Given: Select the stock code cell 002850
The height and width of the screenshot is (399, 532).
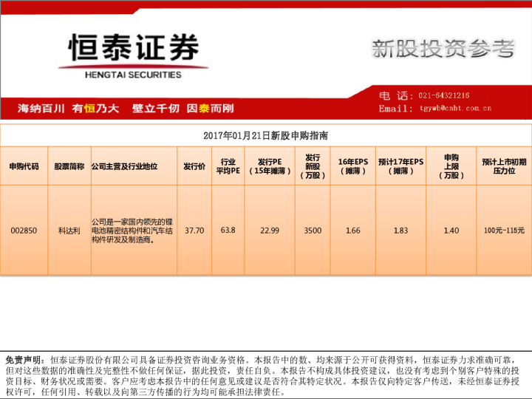Looking at the screenshot, I should click(x=24, y=231).
